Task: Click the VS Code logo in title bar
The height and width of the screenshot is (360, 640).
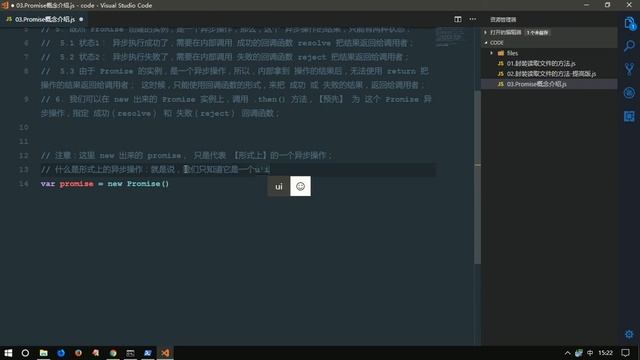Action: [5, 5]
